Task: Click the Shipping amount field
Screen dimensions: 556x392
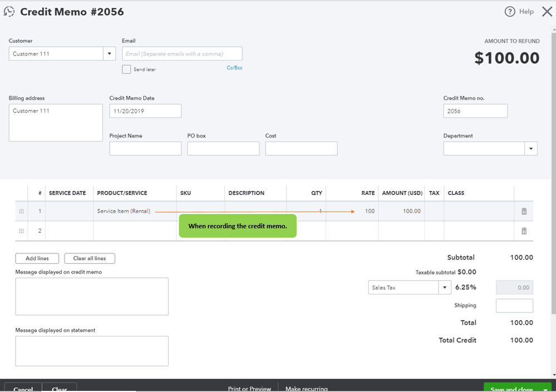Action: pyautogui.click(x=514, y=306)
